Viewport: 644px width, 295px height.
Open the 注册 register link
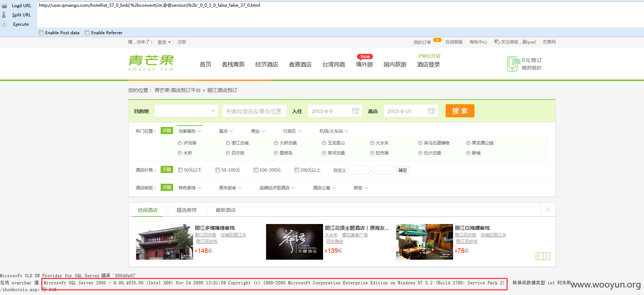point(182,42)
